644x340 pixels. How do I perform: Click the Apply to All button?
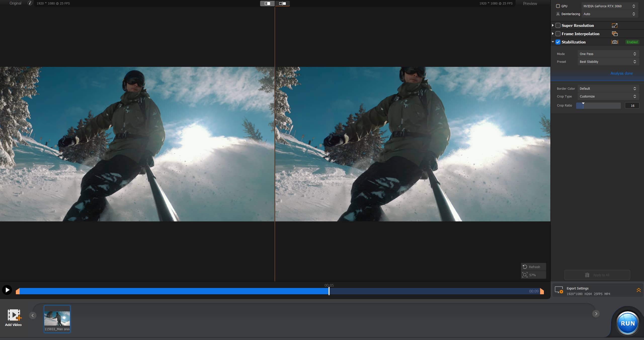coord(597,275)
